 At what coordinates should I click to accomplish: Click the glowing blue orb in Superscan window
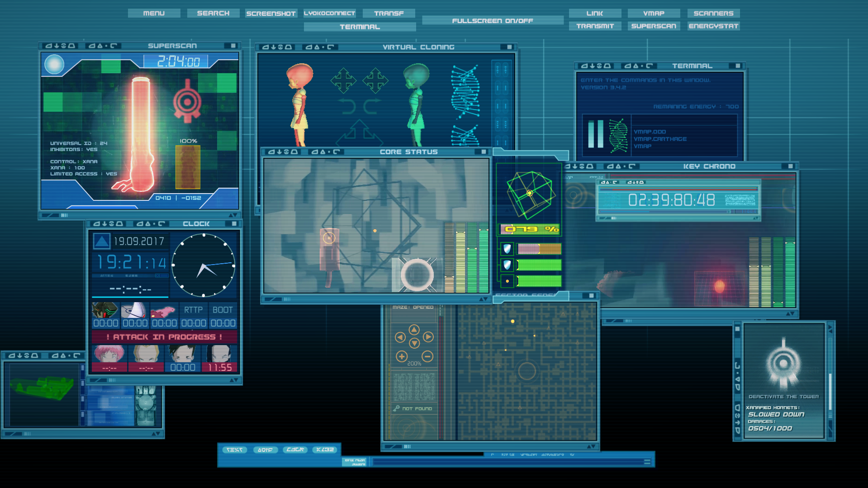pyautogui.click(x=54, y=64)
